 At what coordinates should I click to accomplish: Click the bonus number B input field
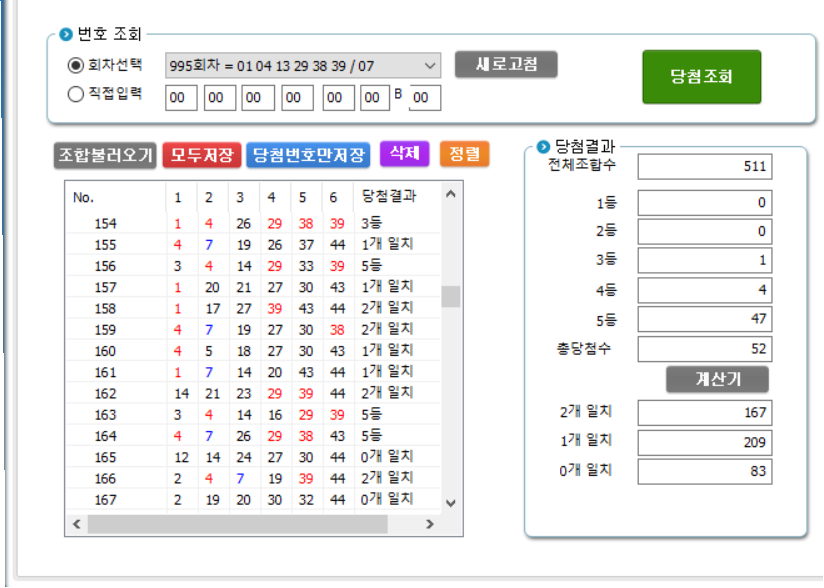[x=425, y=98]
